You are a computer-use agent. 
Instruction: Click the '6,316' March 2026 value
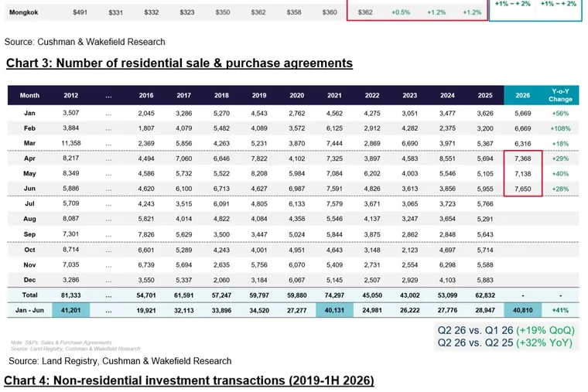523,144
